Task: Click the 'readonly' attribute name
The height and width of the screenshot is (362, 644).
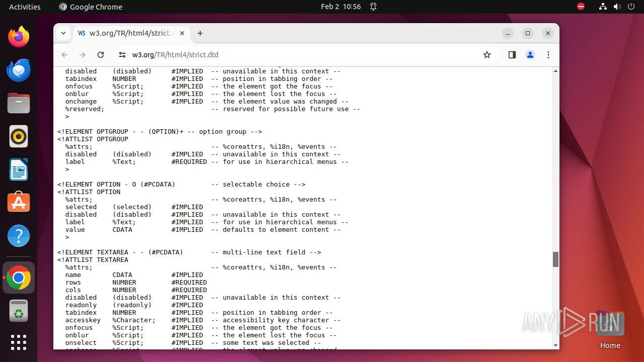Action: click(81, 305)
